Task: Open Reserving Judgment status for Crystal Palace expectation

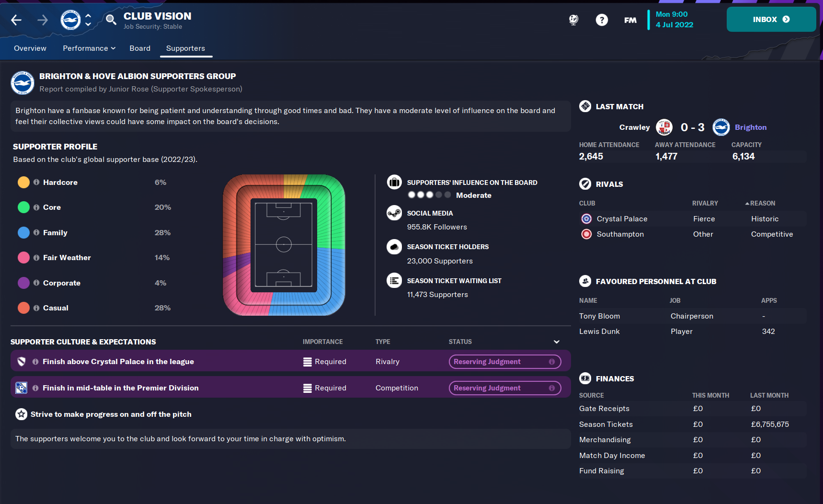Action: (505, 362)
